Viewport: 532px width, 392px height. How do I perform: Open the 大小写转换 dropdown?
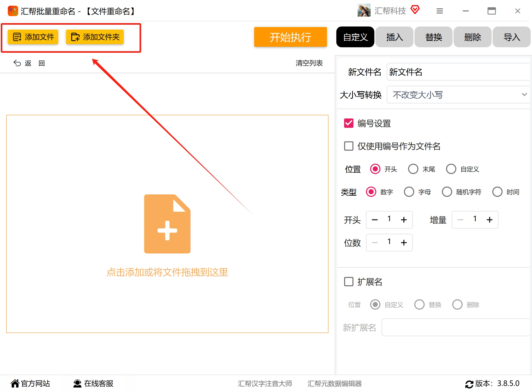tap(458, 95)
